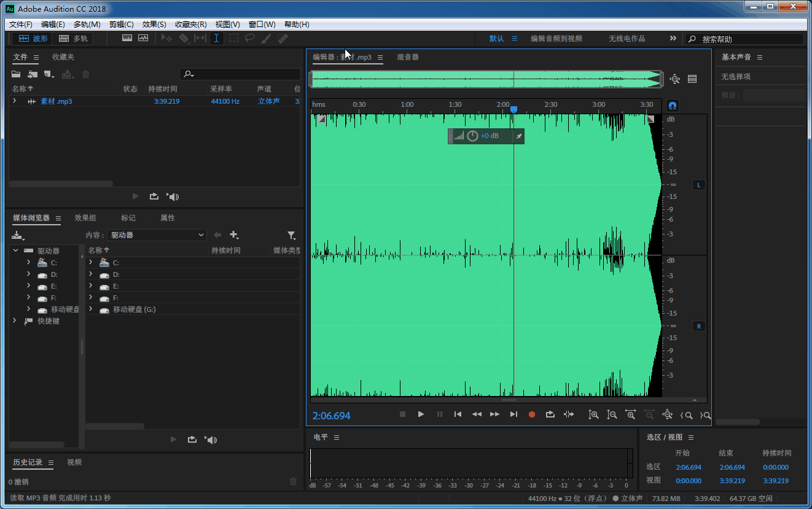
Task: Show the spectral frequency display
Action: (127, 38)
